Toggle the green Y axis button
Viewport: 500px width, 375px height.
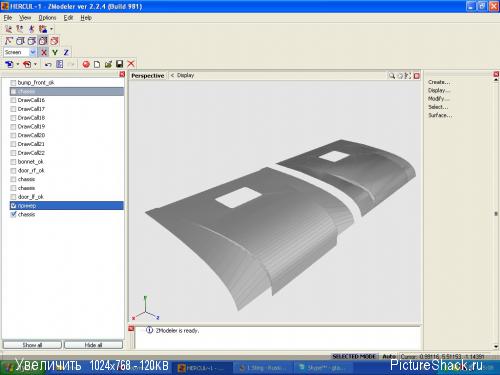[55, 52]
